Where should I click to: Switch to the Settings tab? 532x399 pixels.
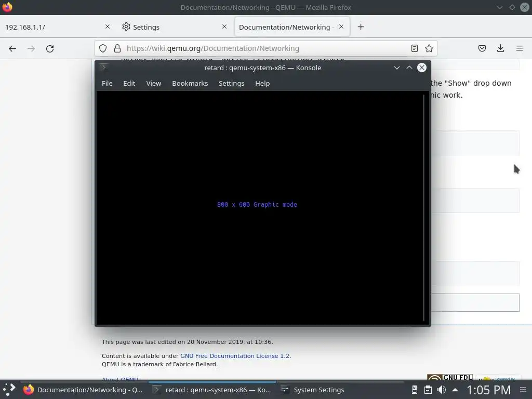click(x=175, y=27)
